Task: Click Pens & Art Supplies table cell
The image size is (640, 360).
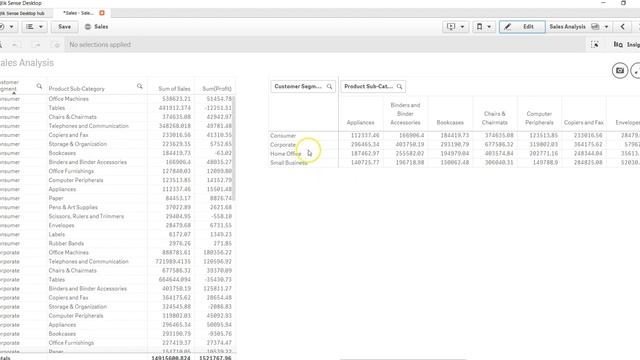Action: click(73, 207)
